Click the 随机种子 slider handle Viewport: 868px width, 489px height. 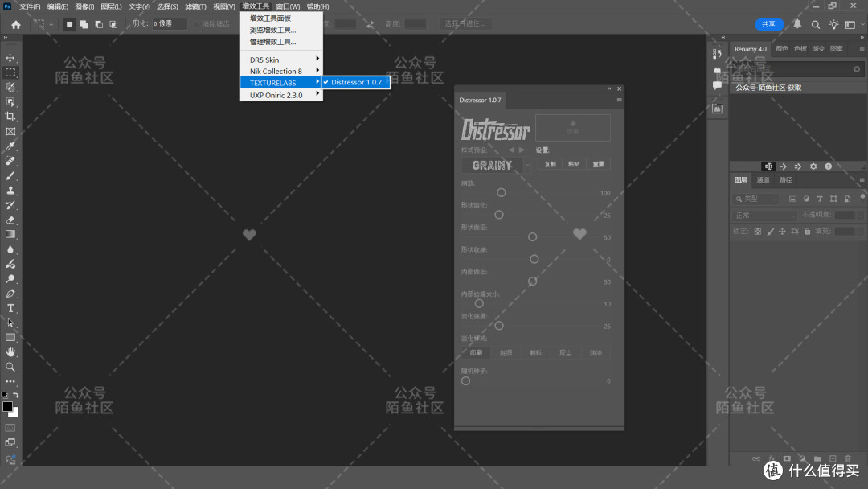465,381
